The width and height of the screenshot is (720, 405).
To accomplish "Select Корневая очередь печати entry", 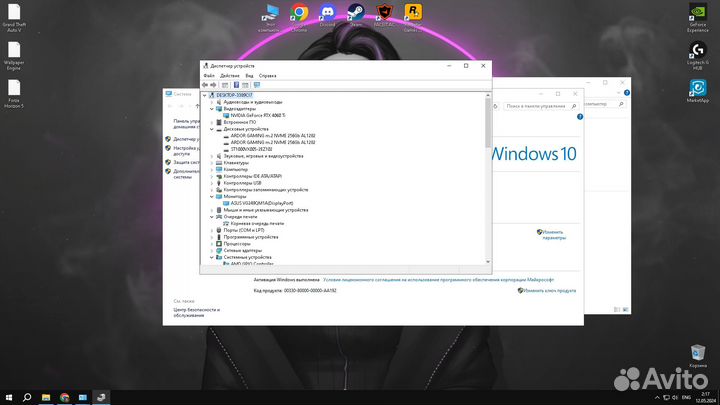I will point(257,223).
